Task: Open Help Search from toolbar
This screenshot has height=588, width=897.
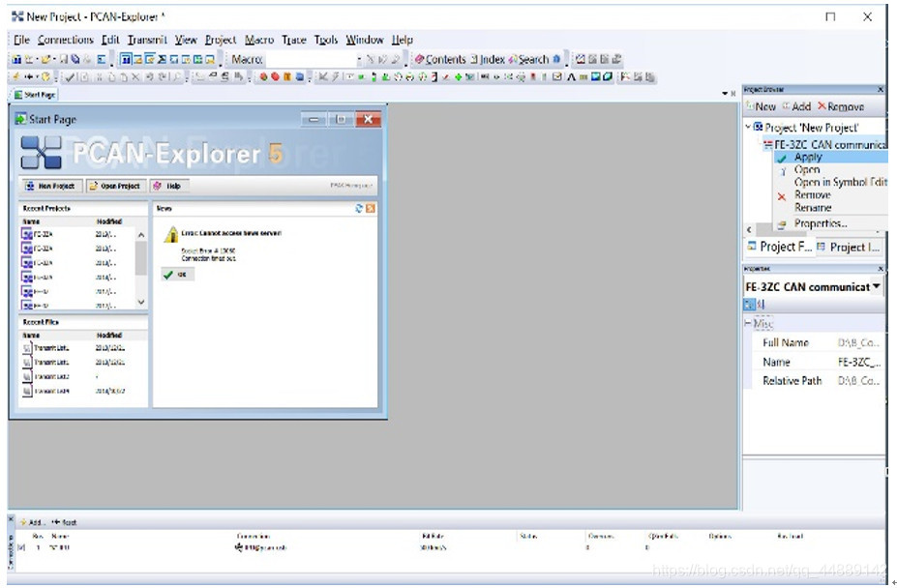Action: (528, 59)
